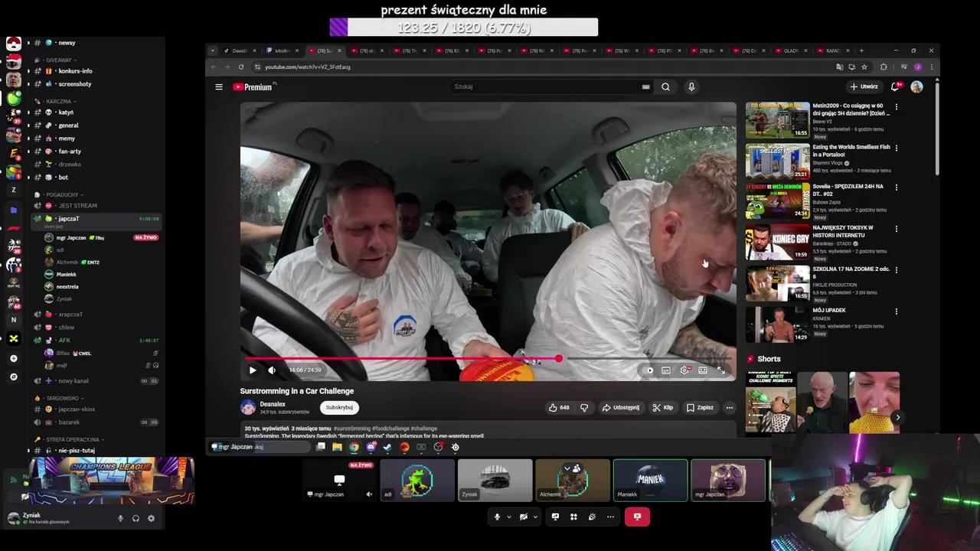Switch to the Dawid browser tab

(240, 51)
